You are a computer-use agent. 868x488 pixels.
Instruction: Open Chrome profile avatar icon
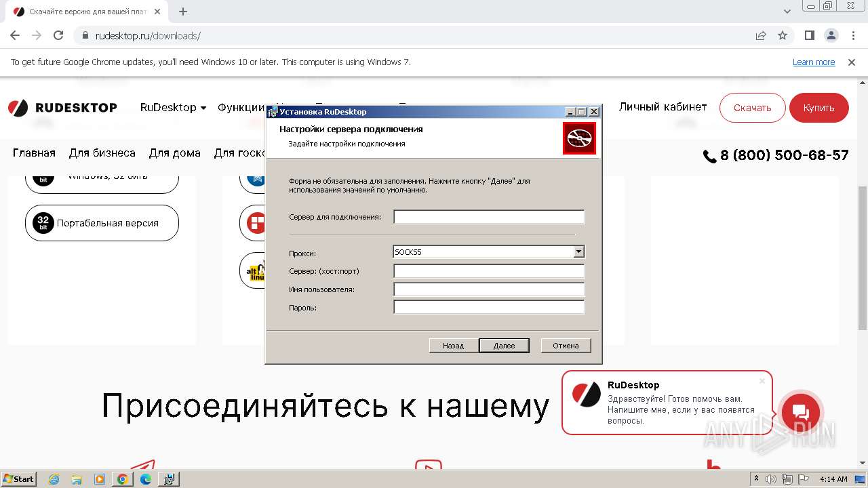pos(831,35)
